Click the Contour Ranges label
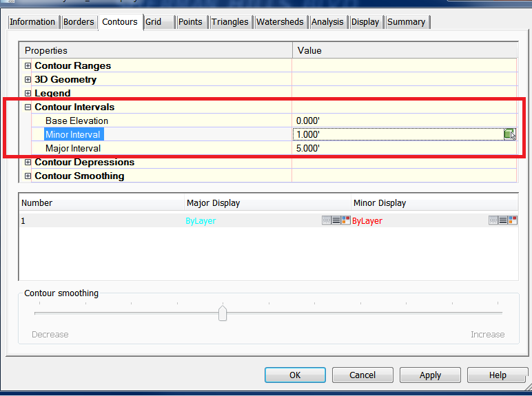Image resolution: width=532 pixels, height=396 pixels. click(x=73, y=65)
